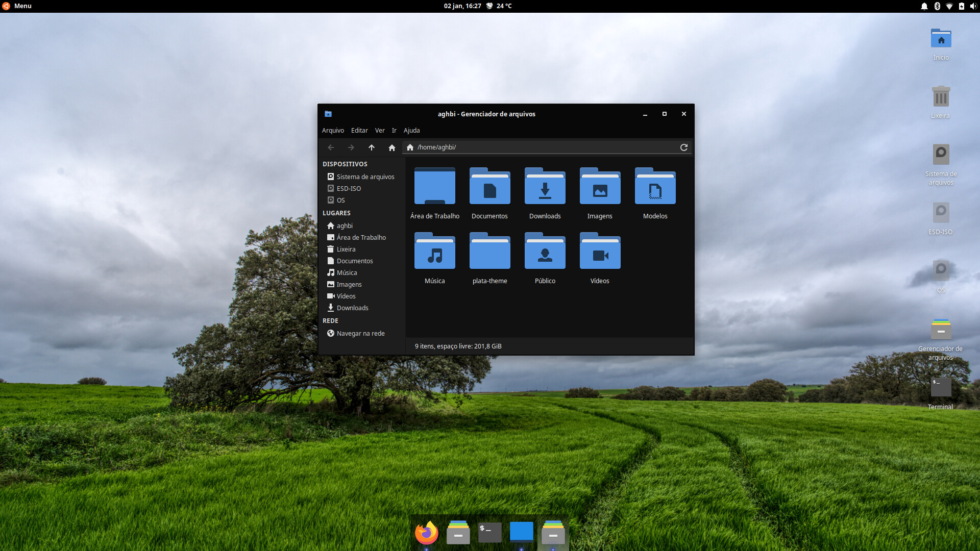
Task: Reload the current folder view
Action: click(684, 147)
